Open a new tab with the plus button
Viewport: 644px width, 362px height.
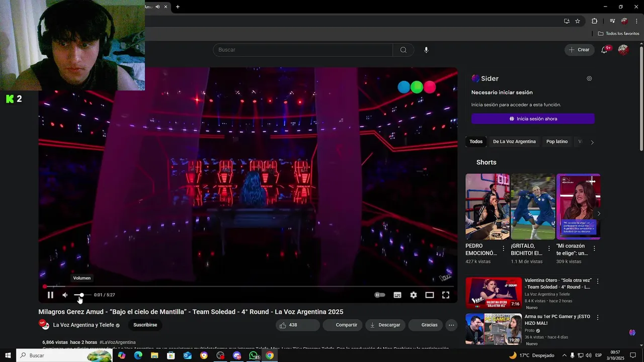[178, 7]
